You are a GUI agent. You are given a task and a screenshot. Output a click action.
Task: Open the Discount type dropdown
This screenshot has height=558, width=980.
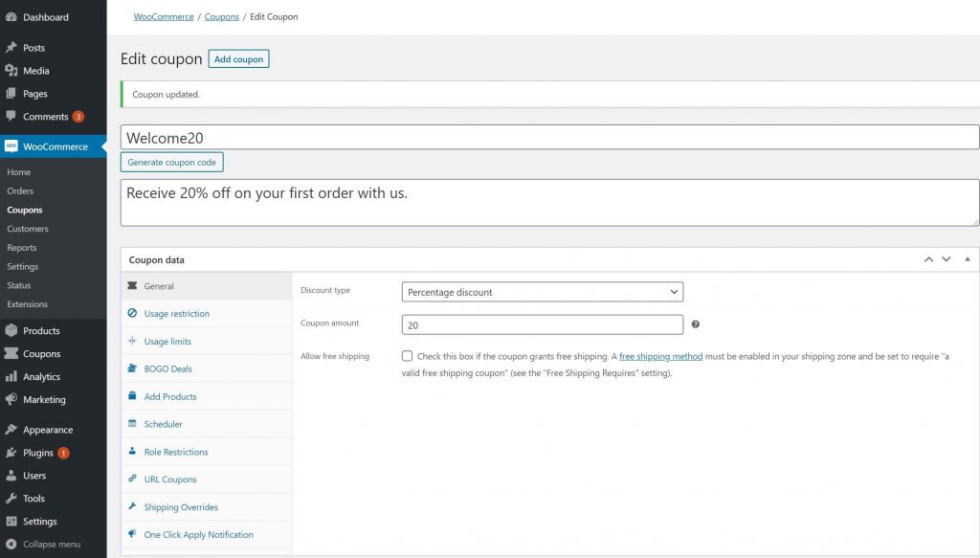(x=542, y=292)
